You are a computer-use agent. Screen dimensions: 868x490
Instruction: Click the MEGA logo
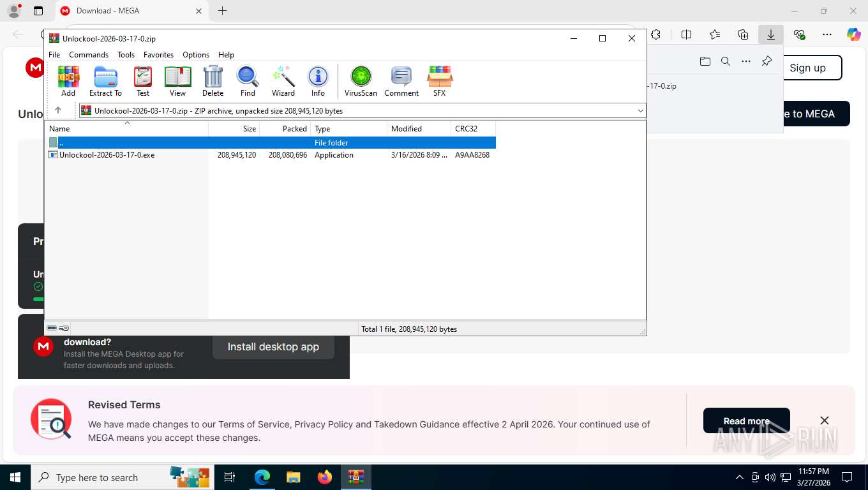tap(35, 68)
